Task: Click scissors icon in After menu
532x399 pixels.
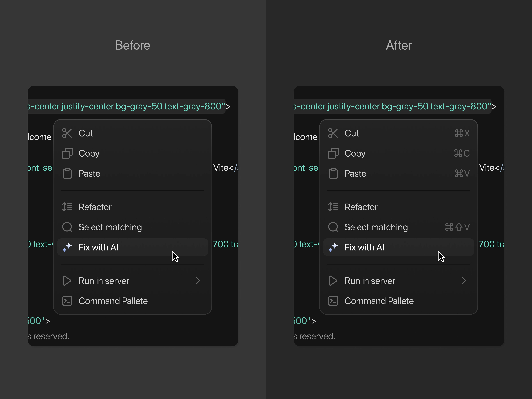Action: click(333, 133)
